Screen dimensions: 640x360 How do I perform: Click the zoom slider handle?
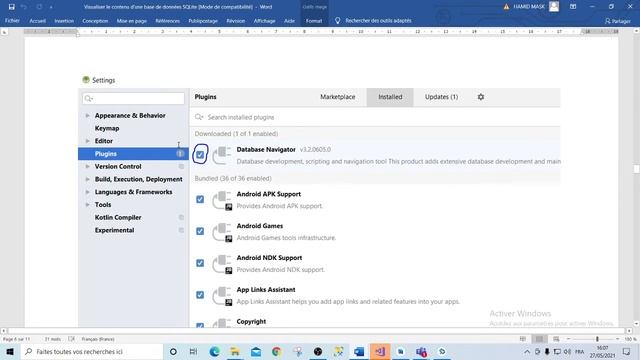pyautogui.click(x=597, y=339)
